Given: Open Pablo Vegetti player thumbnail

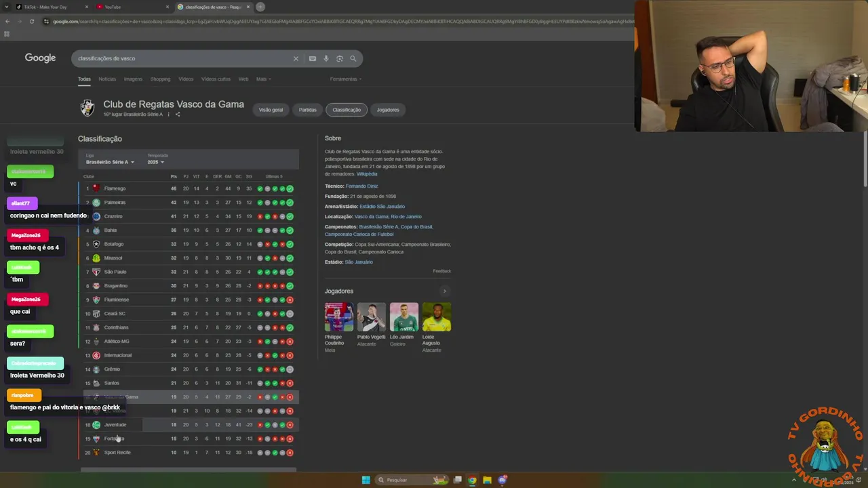Looking at the screenshot, I should pyautogui.click(x=372, y=317).
